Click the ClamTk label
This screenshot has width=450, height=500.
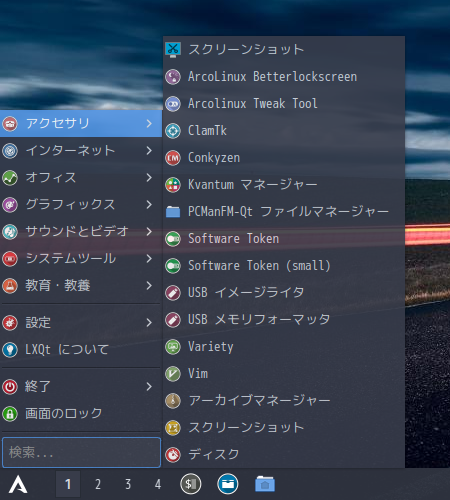pyautogui.click(x=207, y=131)
